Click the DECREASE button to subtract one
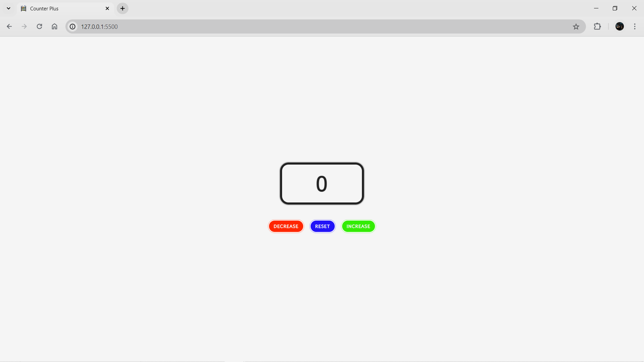Screen dimensions: 644x362 pyautogui.click(x=286, y=226)
